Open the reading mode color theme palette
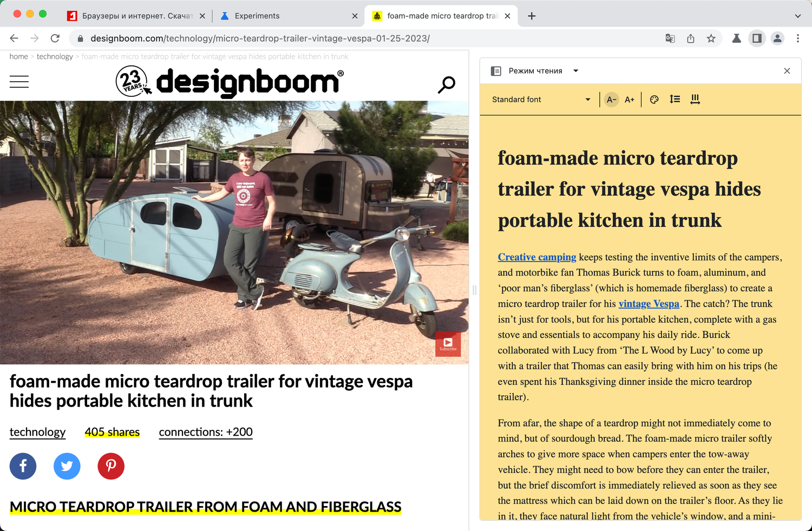This screenshot has height=531, width=812. (654, 100)
